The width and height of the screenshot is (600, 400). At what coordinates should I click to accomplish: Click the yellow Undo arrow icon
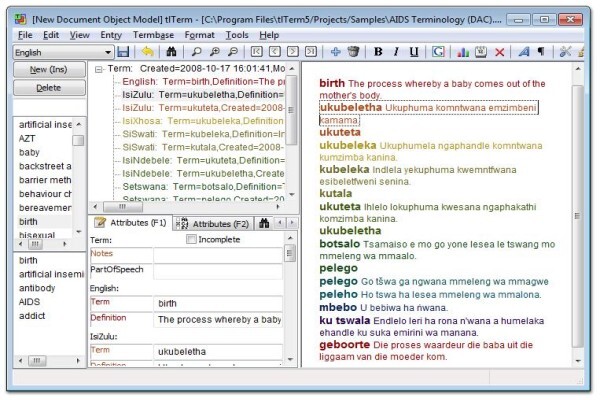click(147, 52)
